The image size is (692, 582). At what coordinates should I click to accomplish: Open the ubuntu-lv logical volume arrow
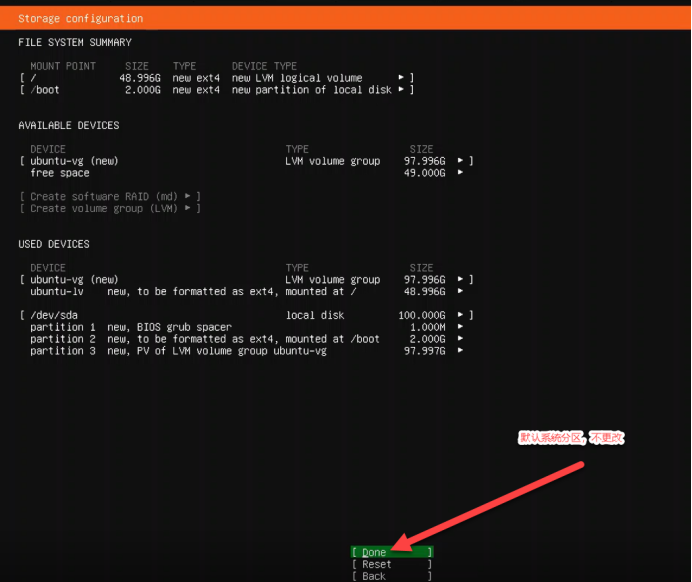[x=460, y=291]
